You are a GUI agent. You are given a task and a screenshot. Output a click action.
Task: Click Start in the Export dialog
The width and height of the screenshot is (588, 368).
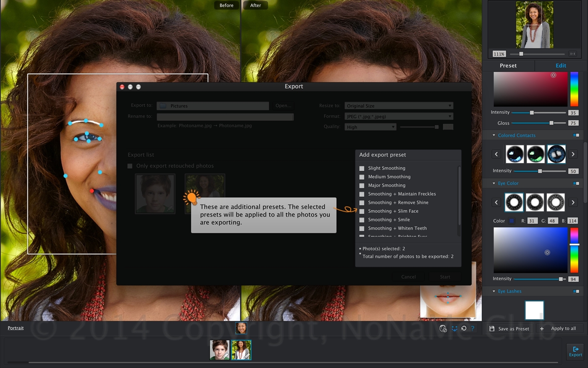(445, 277)
